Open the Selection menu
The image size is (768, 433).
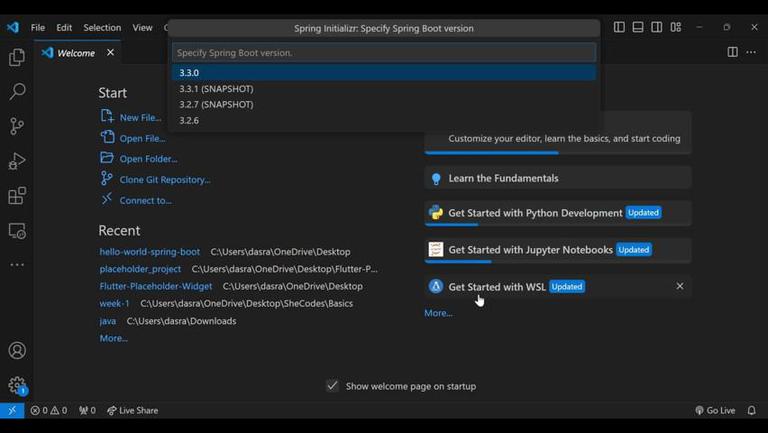102,28
